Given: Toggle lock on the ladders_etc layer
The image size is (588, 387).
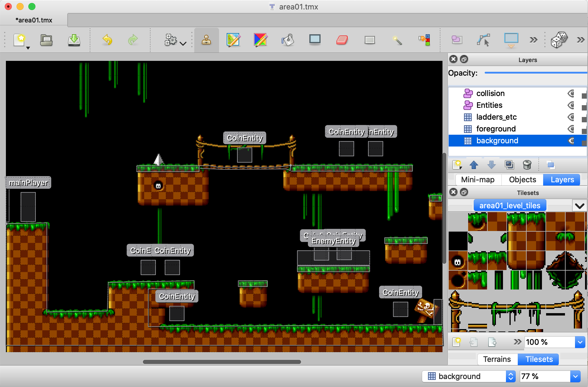Looking at the screenshot, I should coord(584,119).
